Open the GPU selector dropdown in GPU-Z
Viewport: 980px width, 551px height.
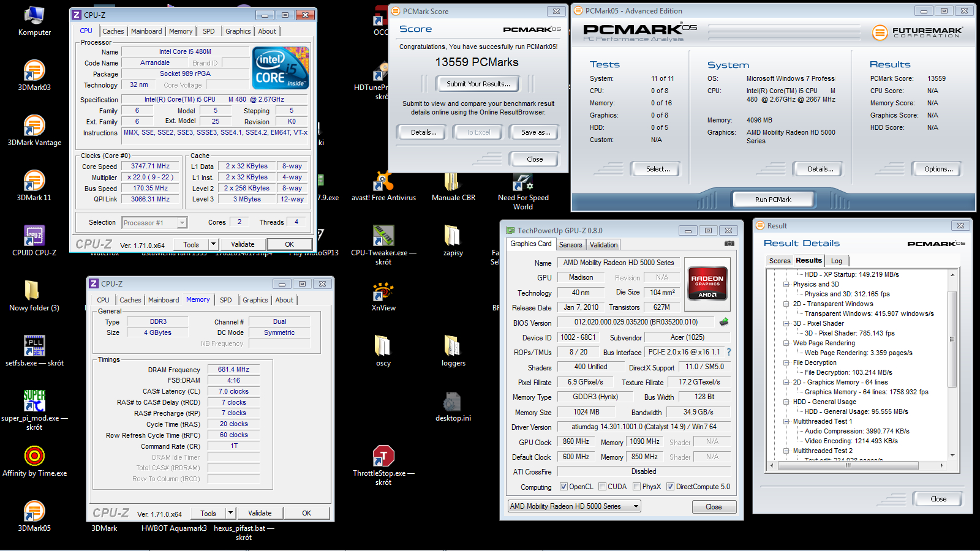point(575,506)
